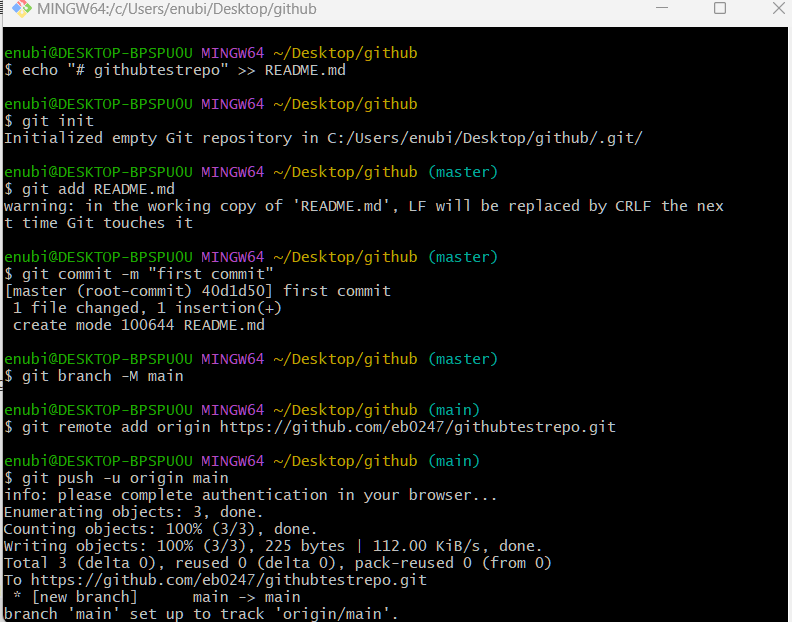Viewport: 792px width, 622px height.
Task: Click the 'To https://github.com/eb0247/githubtestrepo.git' line
Action: tap(216, 580)
